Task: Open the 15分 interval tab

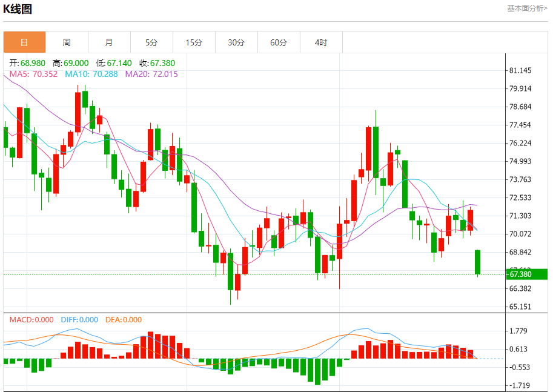Action: (194, 42)
